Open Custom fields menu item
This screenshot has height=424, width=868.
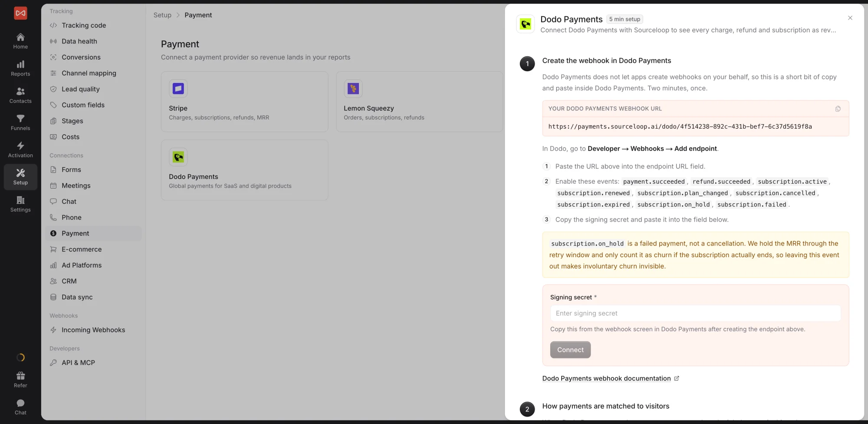point(93,105)
